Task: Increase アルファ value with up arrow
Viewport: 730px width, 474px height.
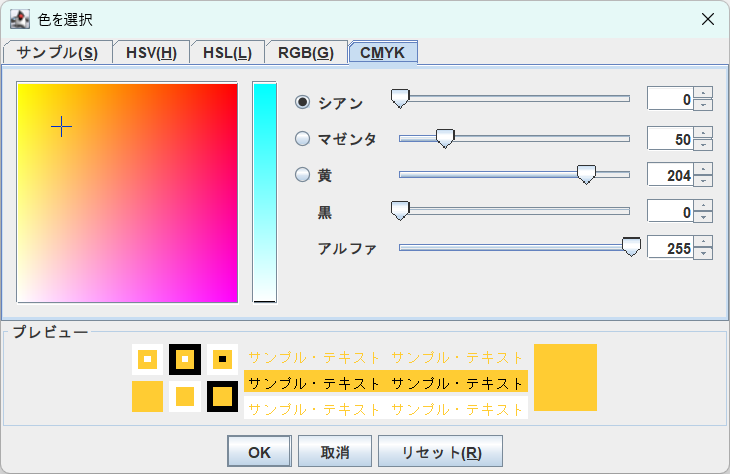Action: coord(703,242)
